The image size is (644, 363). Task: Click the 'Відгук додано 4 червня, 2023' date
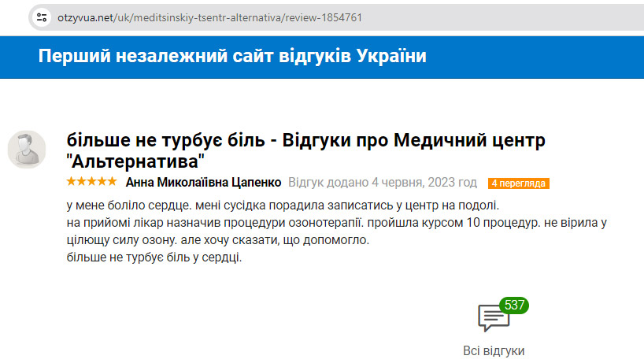click(x=383, y=183)
